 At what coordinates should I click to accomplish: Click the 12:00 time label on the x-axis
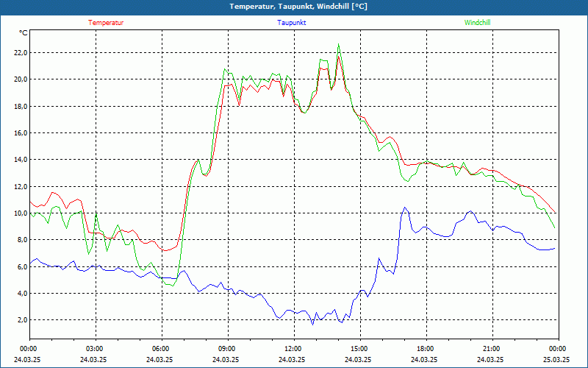[x=292, y=349]
